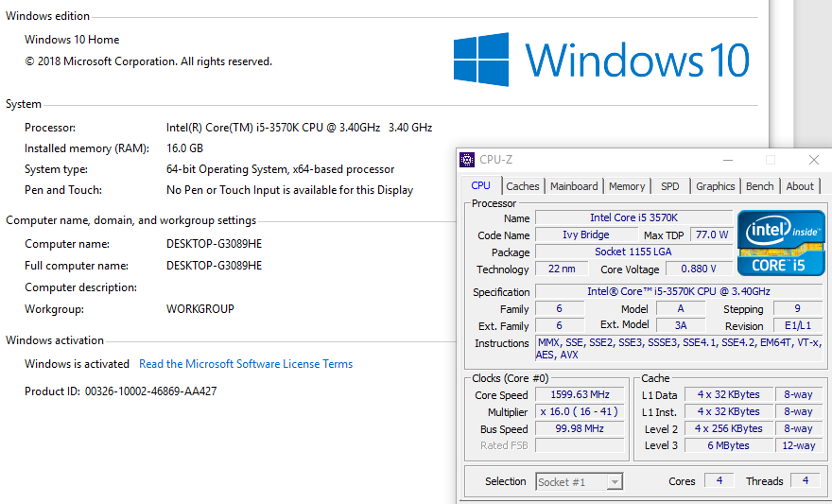
Task: Click the Intel Core i5 inside logo
Action: tap(781, 243)
